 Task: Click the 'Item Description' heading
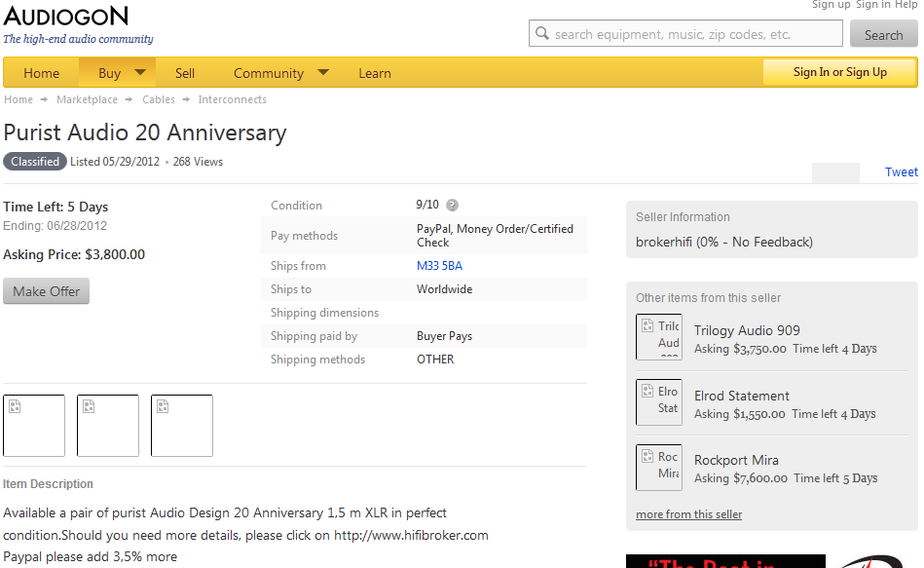pyautogui.click(x=48, y=484)
